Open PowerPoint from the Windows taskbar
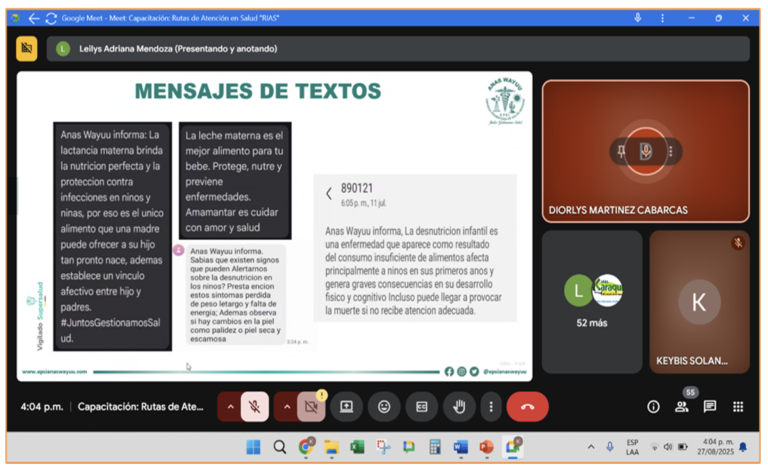The image size is (768, 473). coord(486,447)
